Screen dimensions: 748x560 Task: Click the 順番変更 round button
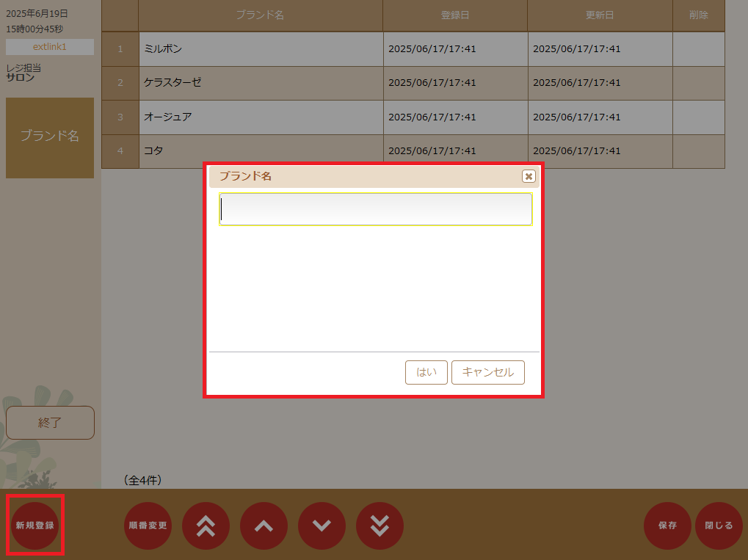tap(148, 526)
